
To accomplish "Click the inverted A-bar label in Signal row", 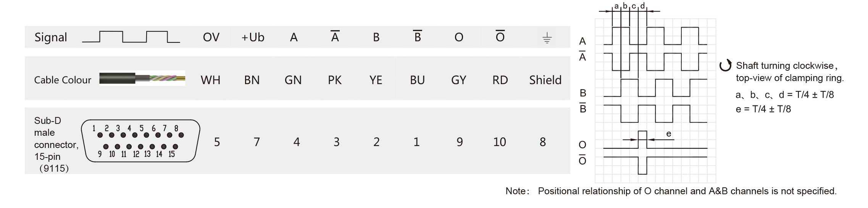I will click(x=335, y=36).
